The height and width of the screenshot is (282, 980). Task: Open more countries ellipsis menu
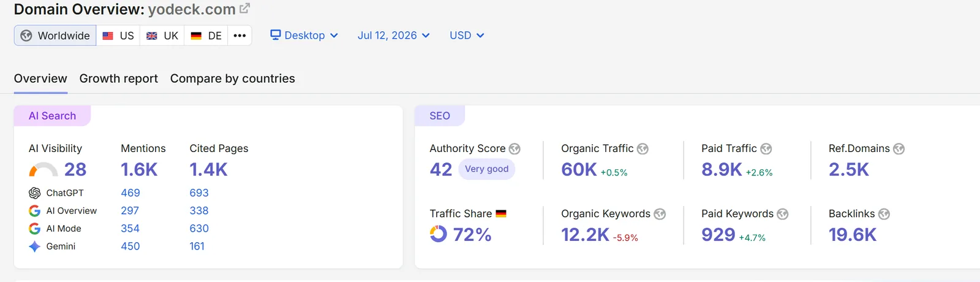[x=239, y=36]
